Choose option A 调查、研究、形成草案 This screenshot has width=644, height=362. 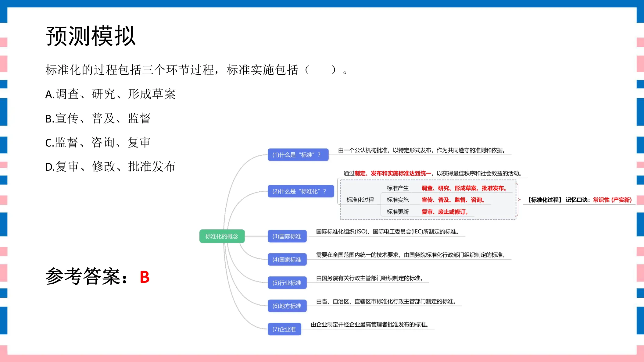pyautogui.click(x=110, y=94)
